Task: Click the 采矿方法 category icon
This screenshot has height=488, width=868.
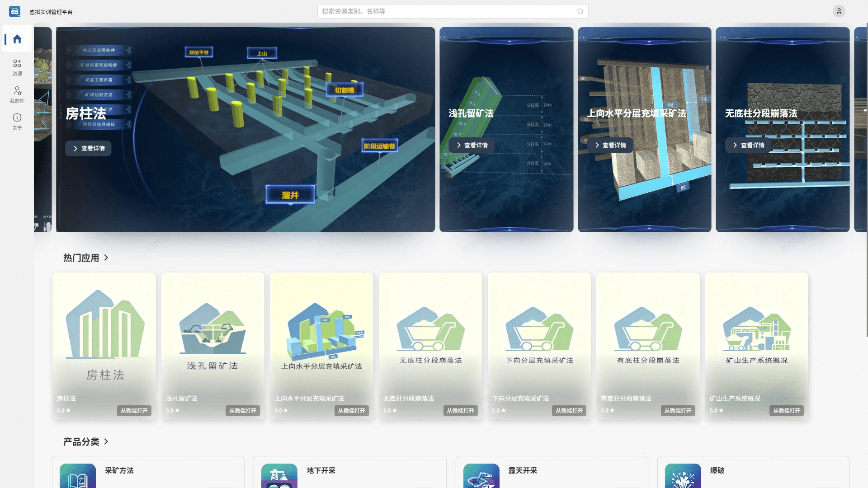Action: click(78, 476)
